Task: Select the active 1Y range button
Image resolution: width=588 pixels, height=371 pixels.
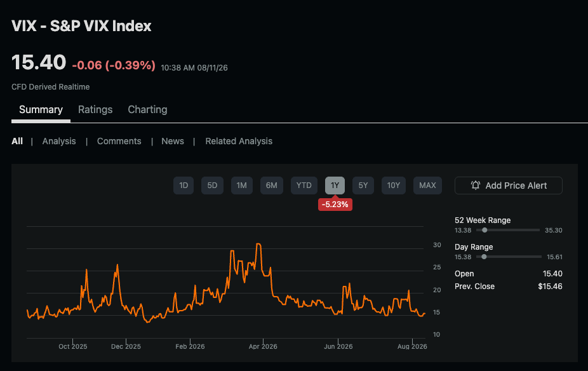Action: [335, 185]
